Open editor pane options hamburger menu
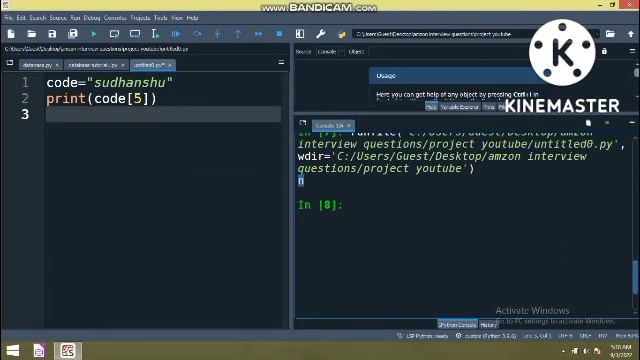The width and height of the screenshot is (640, 360). tap(281, 62)
